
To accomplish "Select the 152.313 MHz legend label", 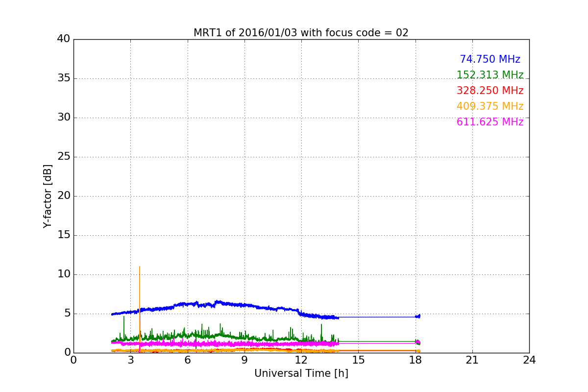I will click(490, 75).
